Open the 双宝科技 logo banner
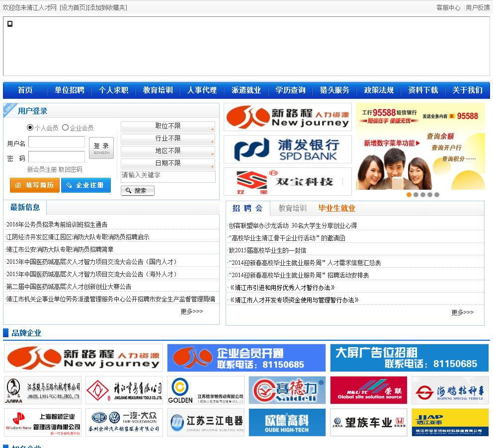 [288, 182]
